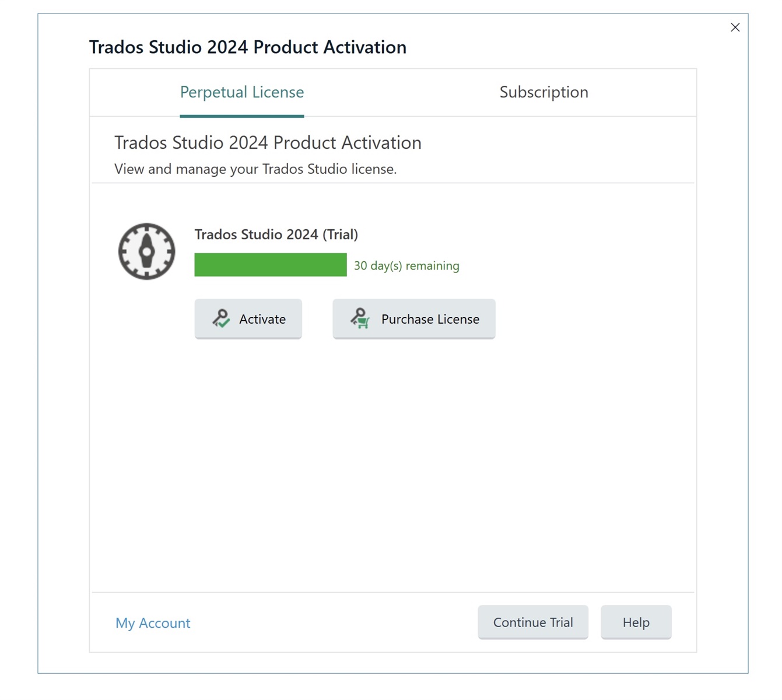
Task: Open Help for product activation
Action: [x=636, y=622]
